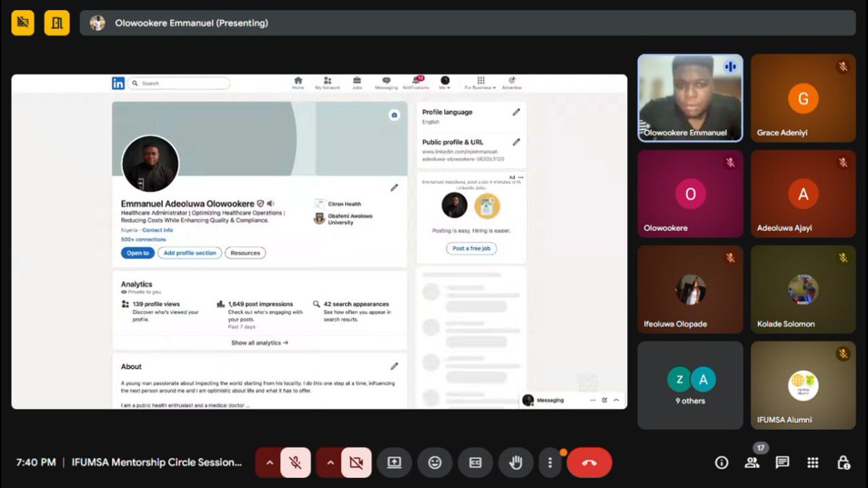868x488 pixels.
Task: Toggle the disabled camera button
Action: coord(356,463)
